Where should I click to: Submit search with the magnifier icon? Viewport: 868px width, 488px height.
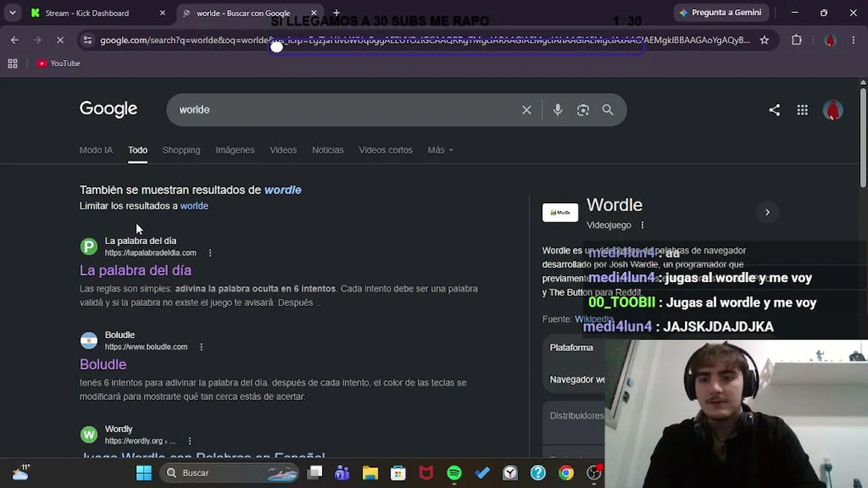(x=608, y=110)
